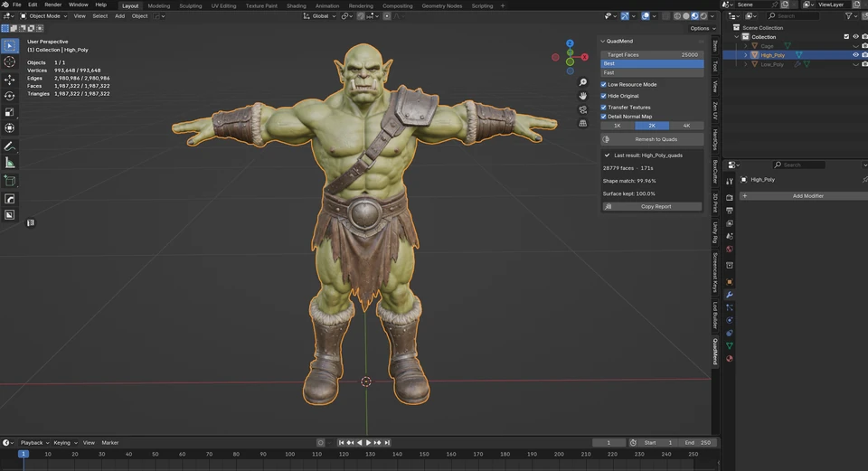
Task: Click the viewport pan hand icon
Action: pos(583,96)
